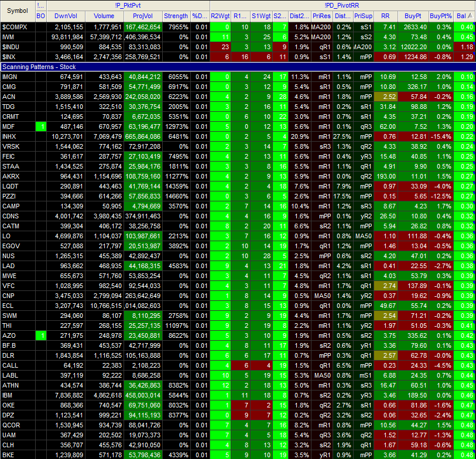Select the !PD_PivotRR group header
476x459 pixels.
tap(342, 6)
